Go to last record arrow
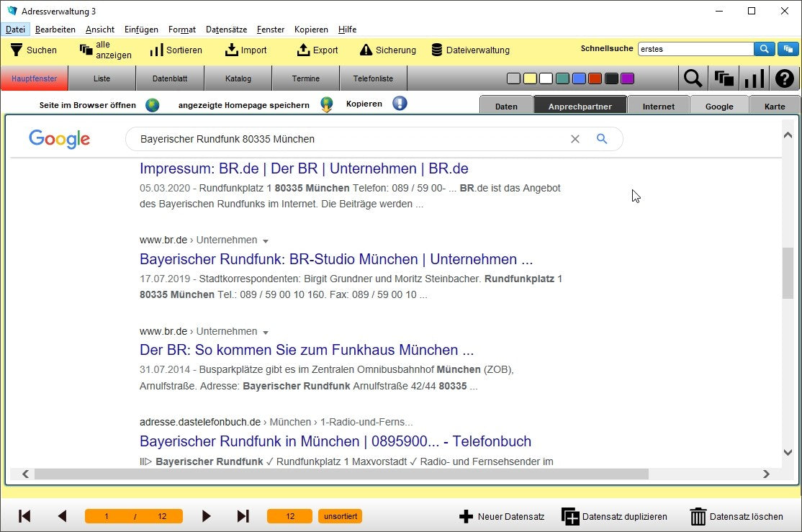Screen dimensions: 802x532 [243, 516]
